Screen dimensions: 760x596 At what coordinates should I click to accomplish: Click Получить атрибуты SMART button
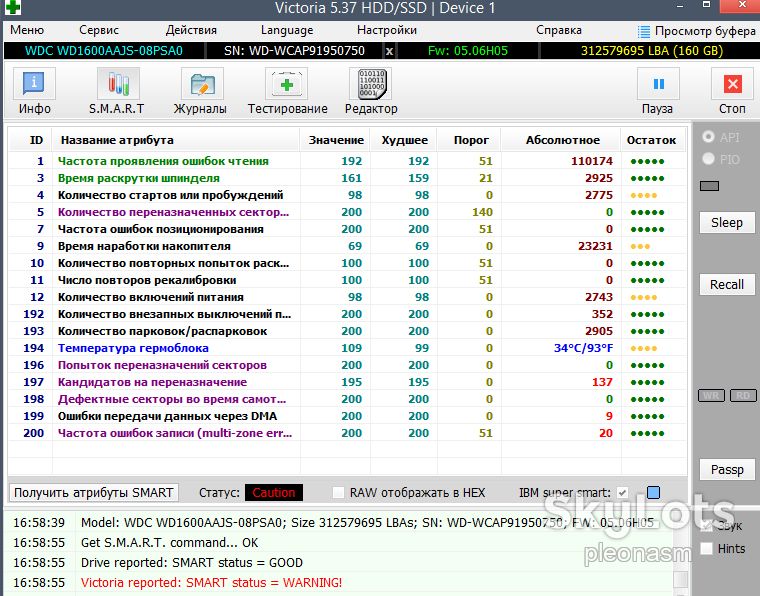[x=94, y=493]
